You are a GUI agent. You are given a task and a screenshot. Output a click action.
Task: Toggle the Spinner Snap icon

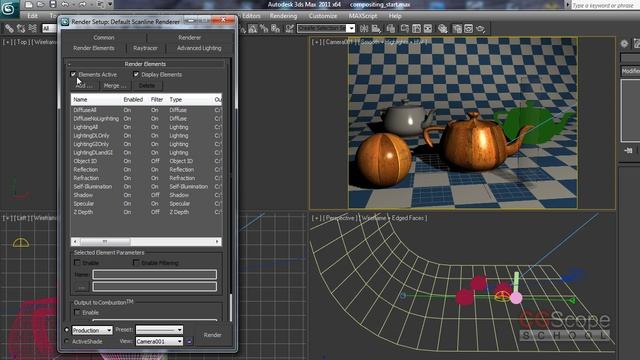[x=276, y=29]
